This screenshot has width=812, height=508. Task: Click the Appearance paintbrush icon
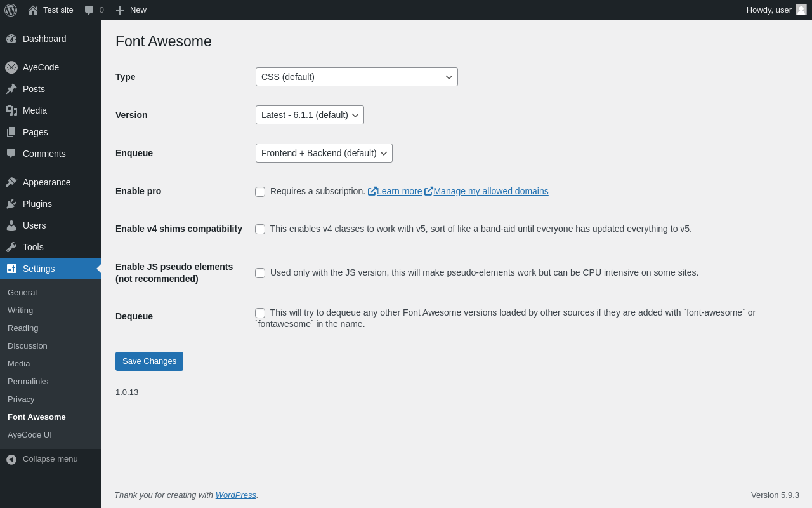pos(11,182)
